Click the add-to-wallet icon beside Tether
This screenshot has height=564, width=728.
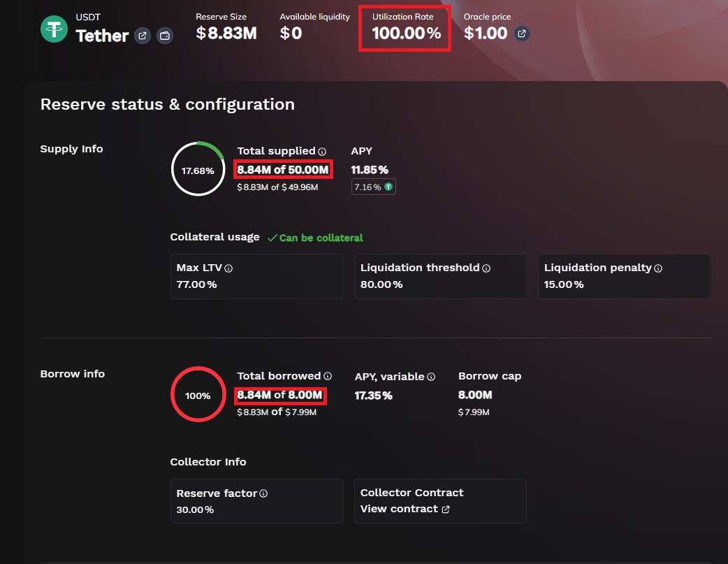pos(165,36)
